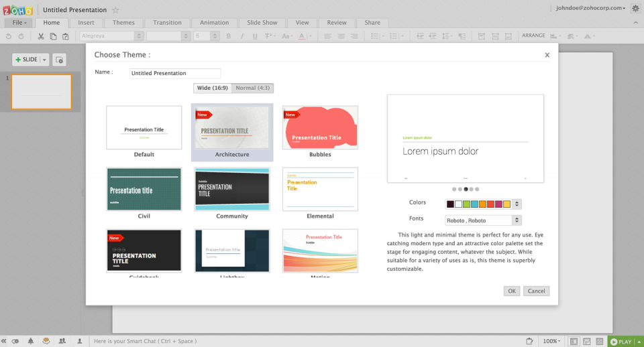This screenshot has width=644, height=347.
Task: Click the notifications bell icon in status bar
Action: [31, 341]
